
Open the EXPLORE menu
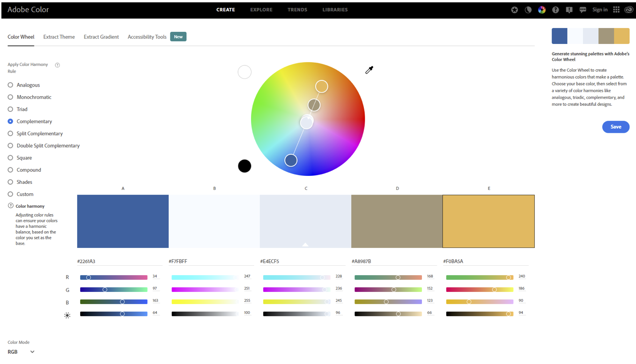[261, 10]
